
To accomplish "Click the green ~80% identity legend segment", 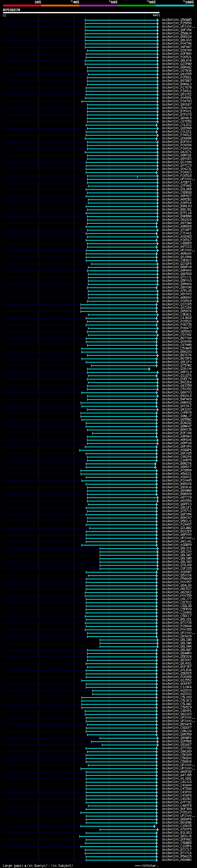I will 137,6.
